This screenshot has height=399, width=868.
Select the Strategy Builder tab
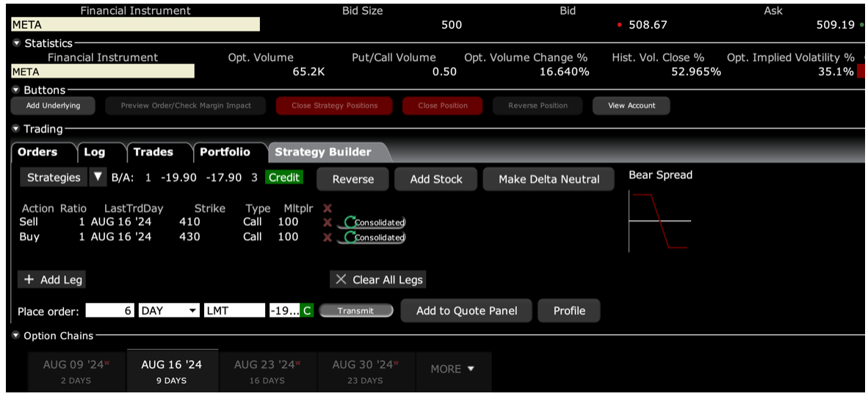pyautogui.click(x=323, y=152)
